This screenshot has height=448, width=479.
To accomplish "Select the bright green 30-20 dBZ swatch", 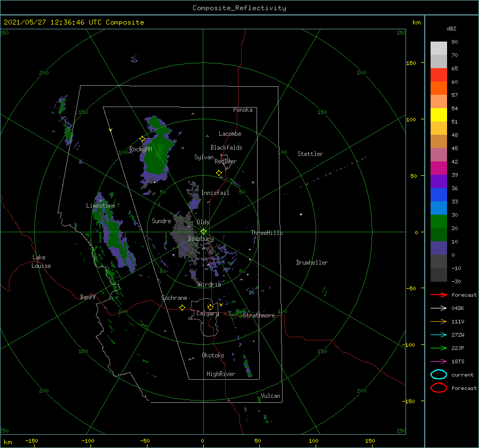I will (x=439, y=221).
